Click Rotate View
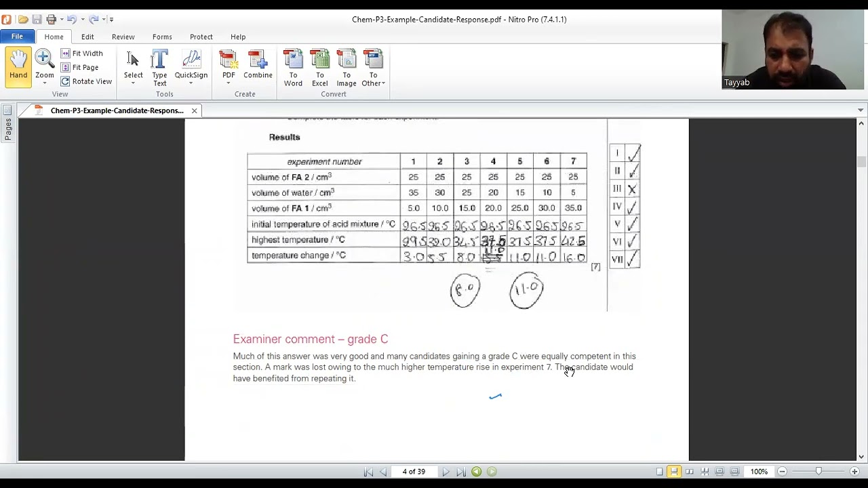Screen dimensions: 868x488 (x=86, y=81)
